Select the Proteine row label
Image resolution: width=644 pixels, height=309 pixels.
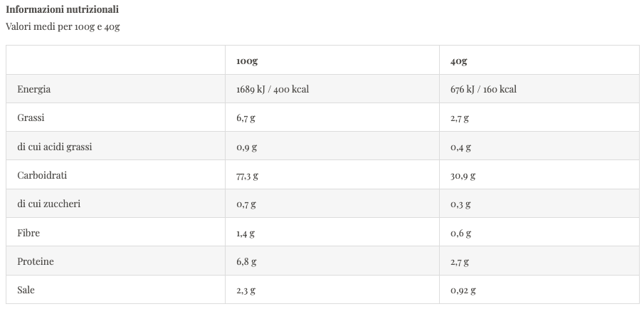click(36, 261)
